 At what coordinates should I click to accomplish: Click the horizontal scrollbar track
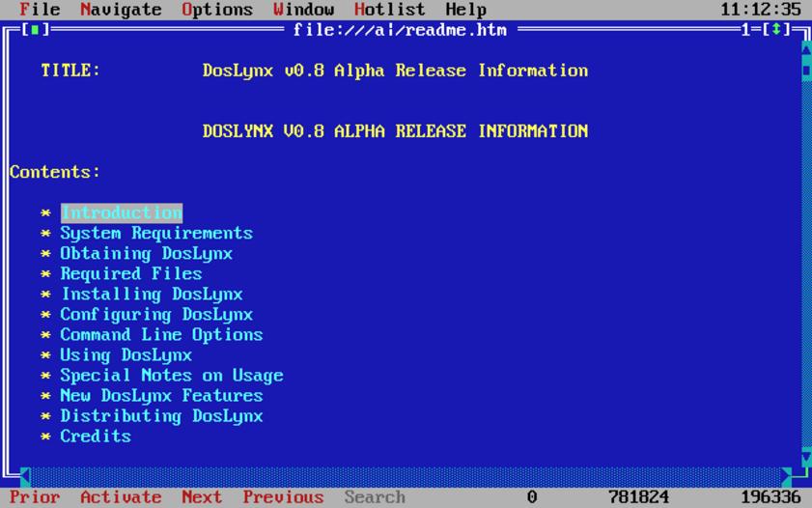pos(406,477)
